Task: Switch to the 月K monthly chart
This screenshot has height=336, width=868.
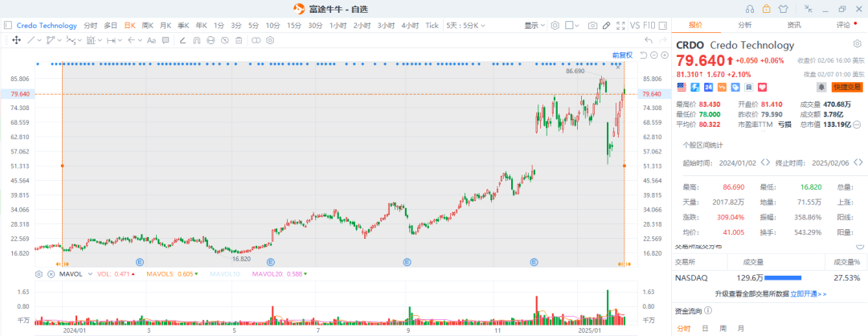Action: click(166, 26)
